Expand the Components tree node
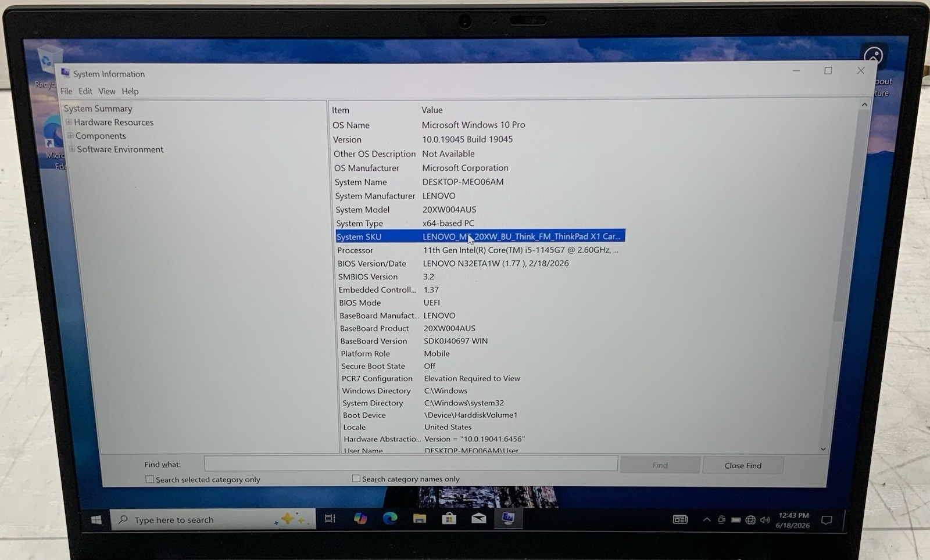930x560 pixels. click(70, 136)
